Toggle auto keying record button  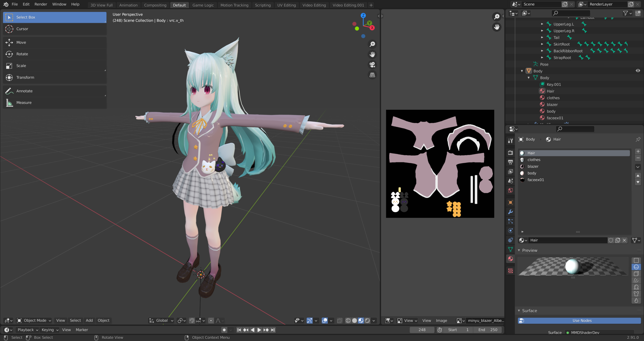click(224, 330)
